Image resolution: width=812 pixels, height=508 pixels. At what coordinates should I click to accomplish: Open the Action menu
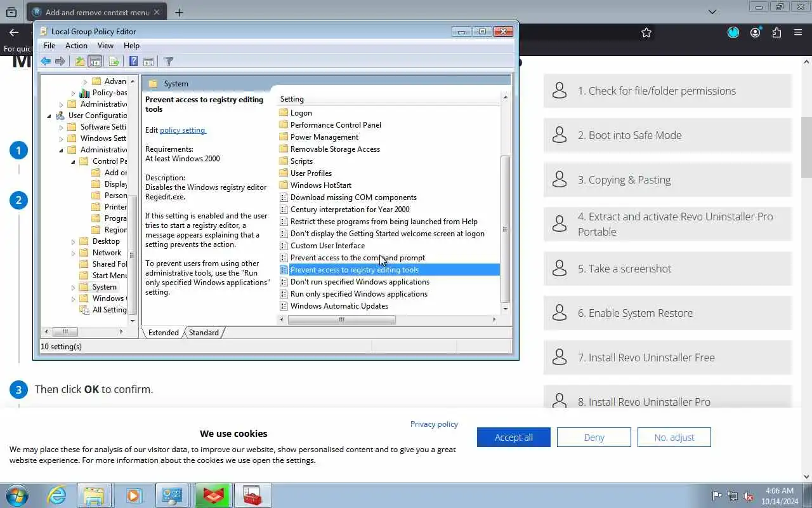point(76,46)
